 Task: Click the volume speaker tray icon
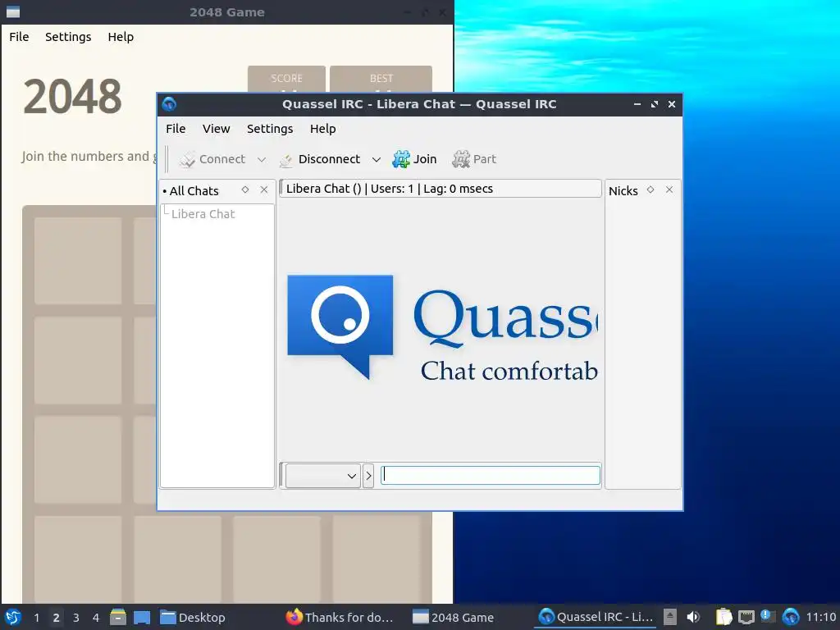[693, 617]
